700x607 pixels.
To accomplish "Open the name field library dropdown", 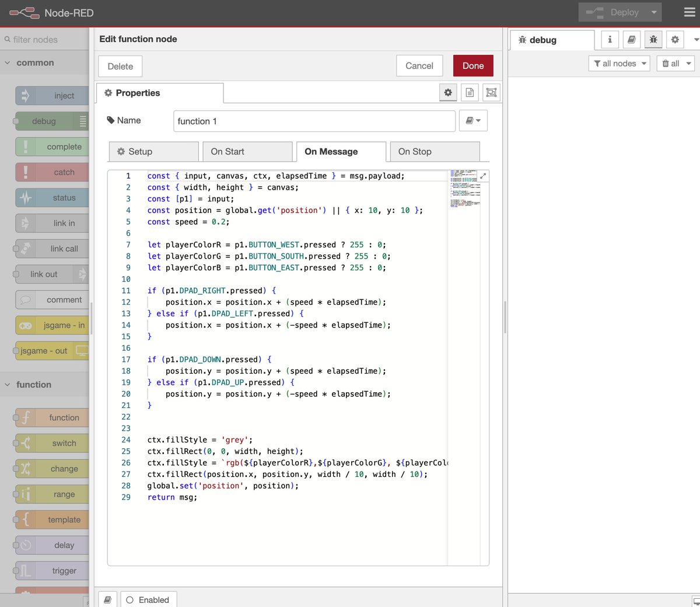I will 473,121.
